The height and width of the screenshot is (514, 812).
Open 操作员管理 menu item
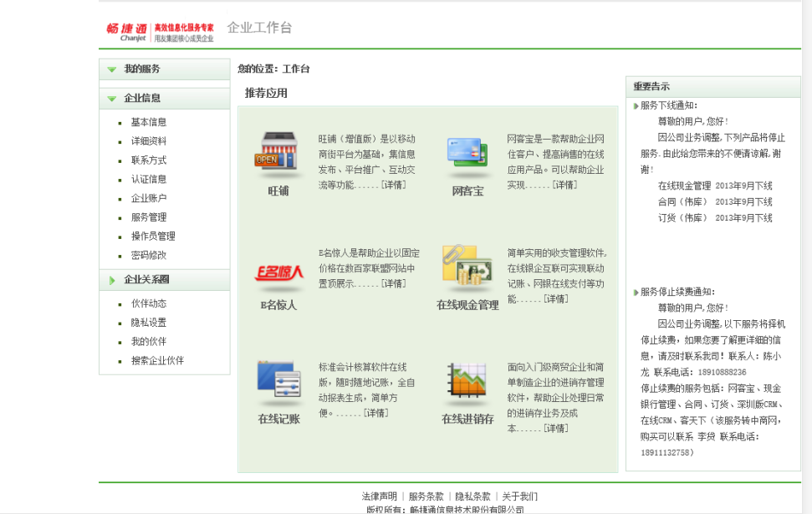pyautogui.click(x=153, y=237)
